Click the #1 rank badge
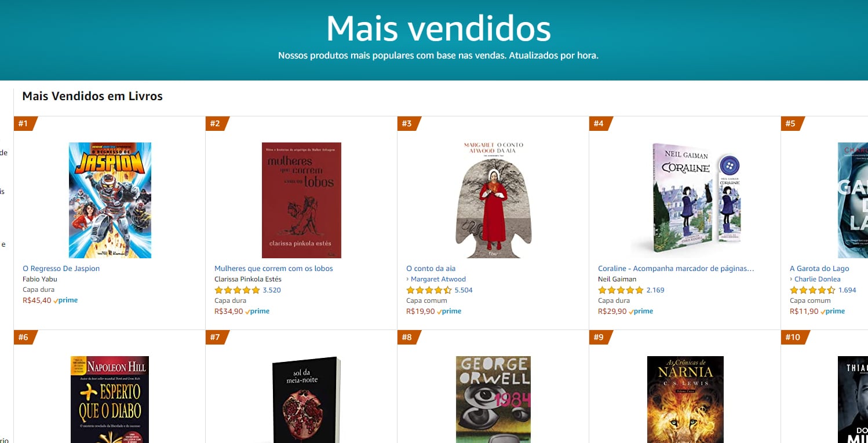 25,123
